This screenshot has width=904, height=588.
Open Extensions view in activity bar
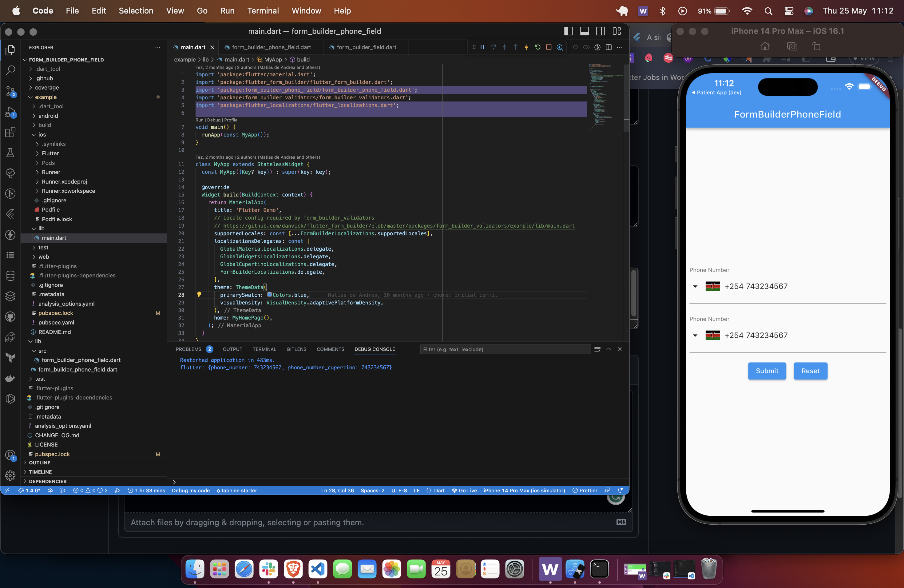point(10,132)
